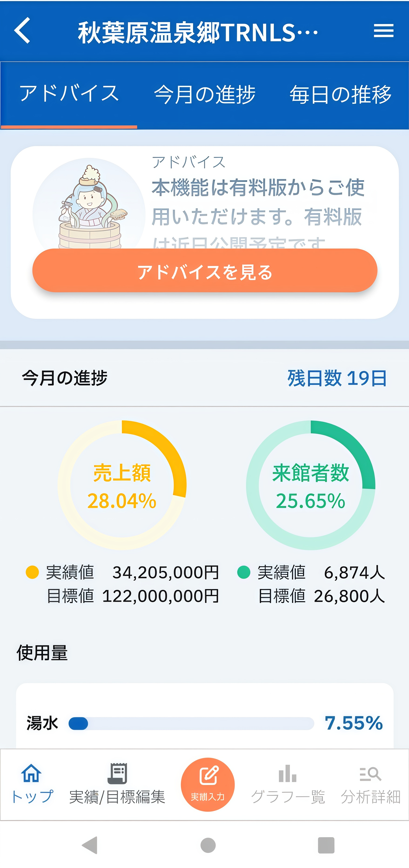Tap the 湯水 usage progress bar

click(191, 723)
